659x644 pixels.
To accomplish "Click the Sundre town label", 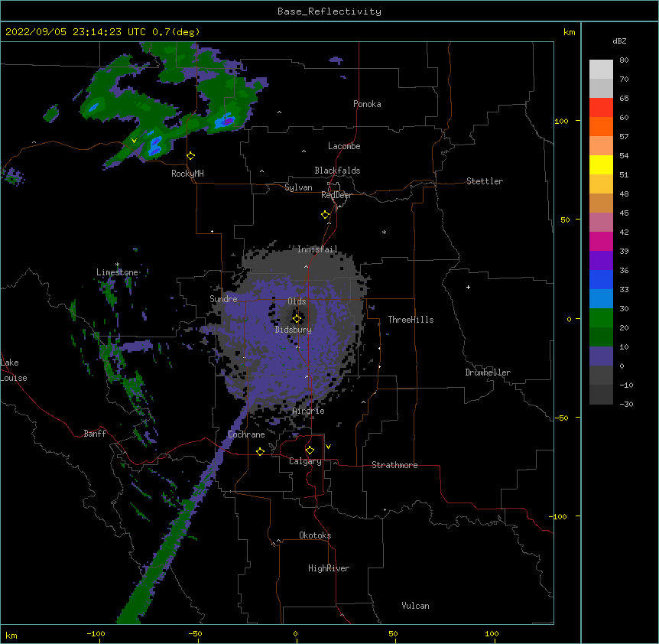I will coord(223,299).
